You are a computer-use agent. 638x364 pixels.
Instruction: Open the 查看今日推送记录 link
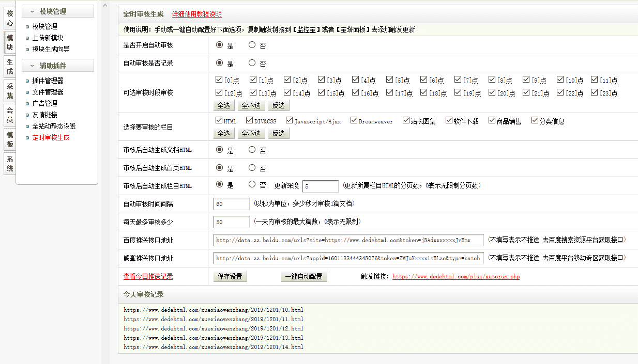point(148,277)
